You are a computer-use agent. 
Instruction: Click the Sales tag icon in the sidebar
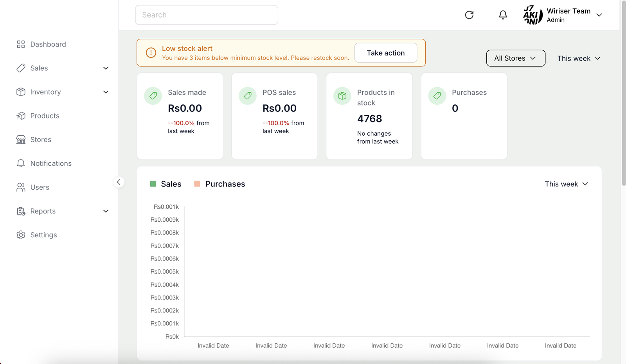click(21, 68)
